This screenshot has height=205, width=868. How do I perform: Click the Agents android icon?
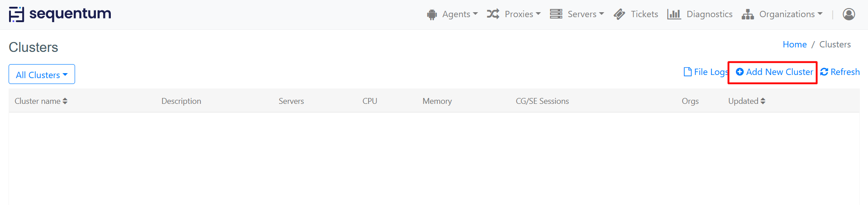(432, 14)
